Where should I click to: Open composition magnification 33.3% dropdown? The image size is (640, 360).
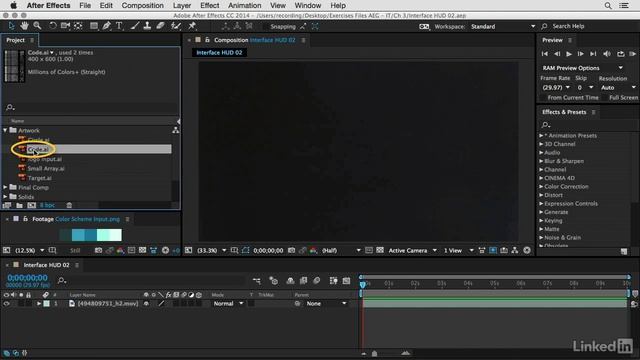[211, 250]
